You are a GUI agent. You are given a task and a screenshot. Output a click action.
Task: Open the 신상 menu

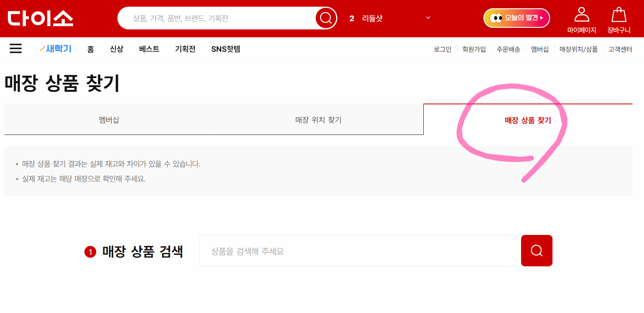[117, 49]
